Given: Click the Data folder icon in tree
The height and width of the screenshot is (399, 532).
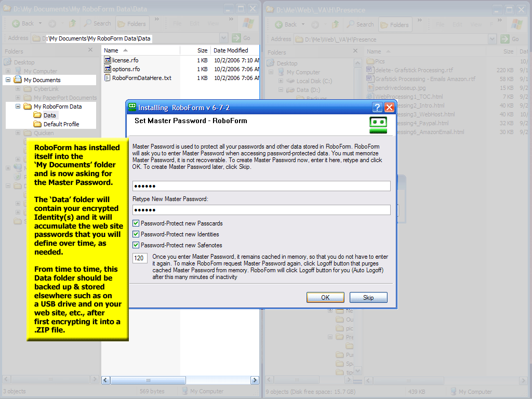Looking at the screenshot, I should click(37, 115).
